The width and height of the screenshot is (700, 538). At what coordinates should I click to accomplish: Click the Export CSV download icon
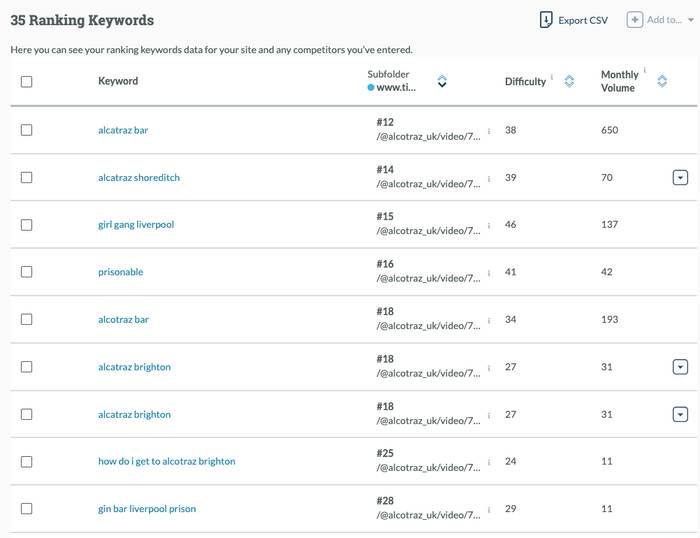click(546, 20)
